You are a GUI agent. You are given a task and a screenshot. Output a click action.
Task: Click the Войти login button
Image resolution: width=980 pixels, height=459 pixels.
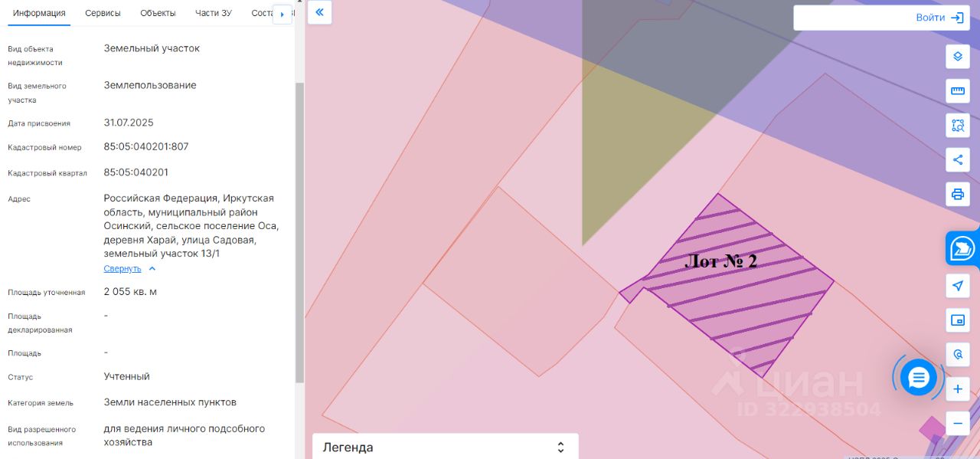click(x=939, y=18)
